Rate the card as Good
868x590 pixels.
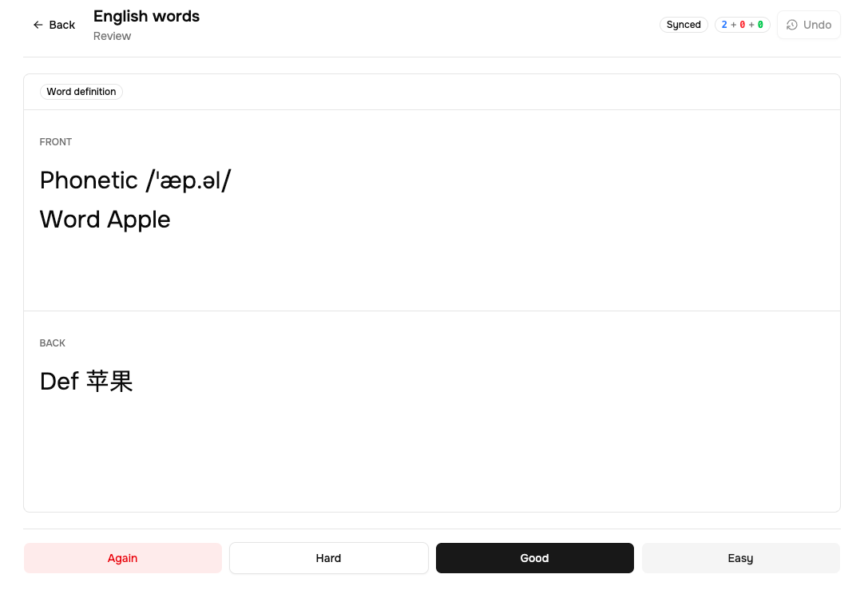pyautogui.click(x=535, y=558)
